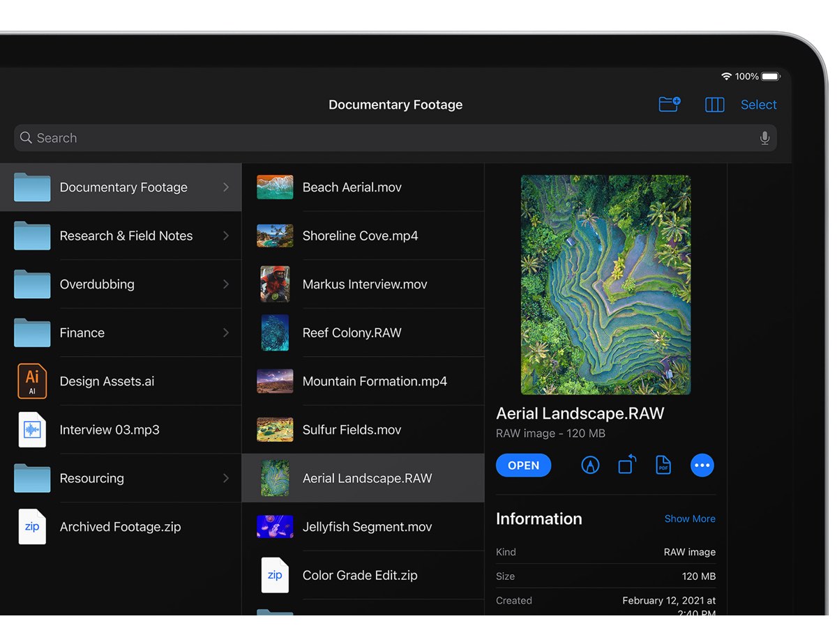Select the "Shoreline Cove.mp4" file name
The width and height of the screenshot is (837, 644).
pos(360,236)
